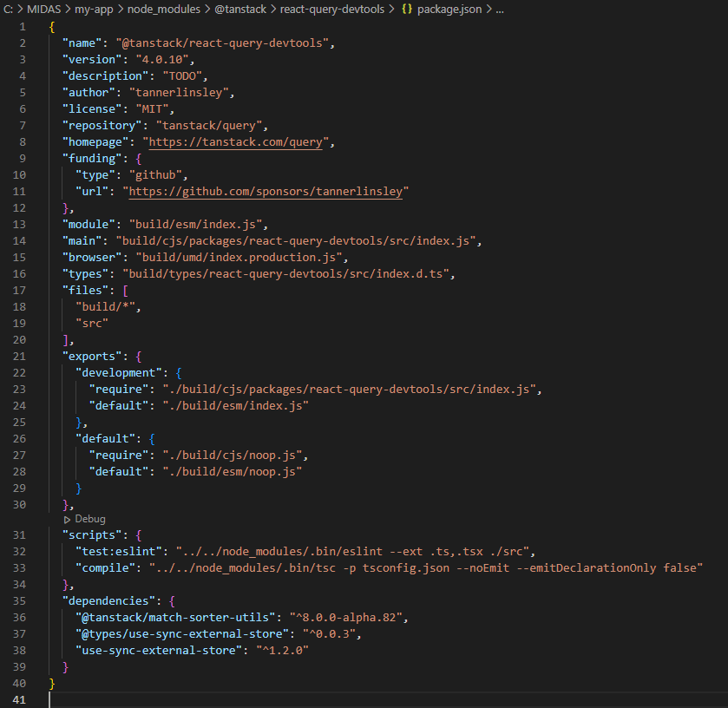
Task: Place cursor on "name" key
Action: click(82, 43)
